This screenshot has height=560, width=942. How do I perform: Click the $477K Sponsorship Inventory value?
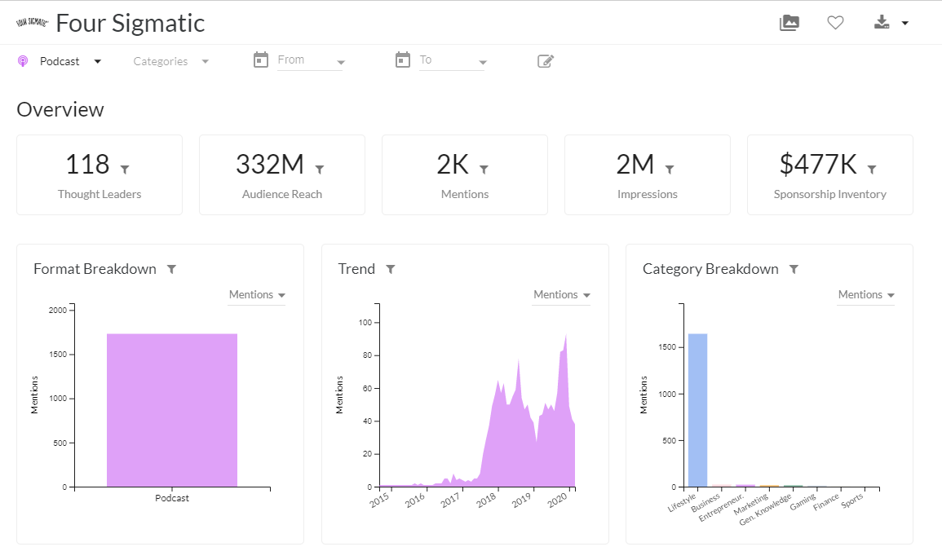point(818,165)
